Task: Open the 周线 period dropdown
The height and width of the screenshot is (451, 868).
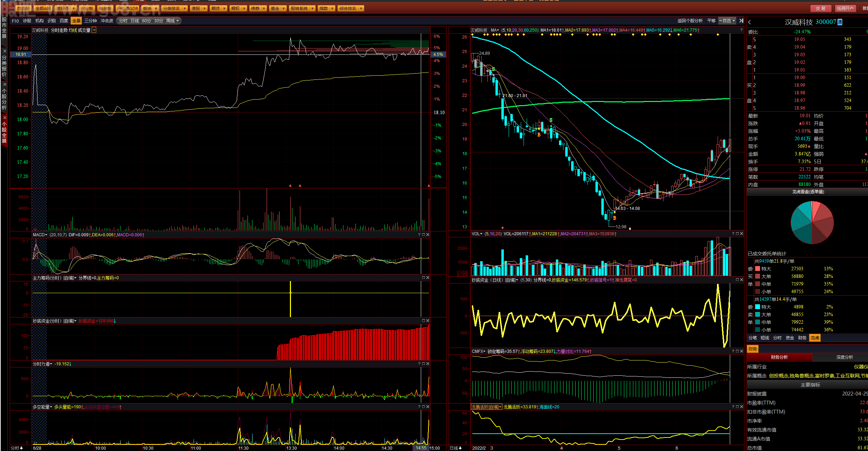Action: pos(173,21)
